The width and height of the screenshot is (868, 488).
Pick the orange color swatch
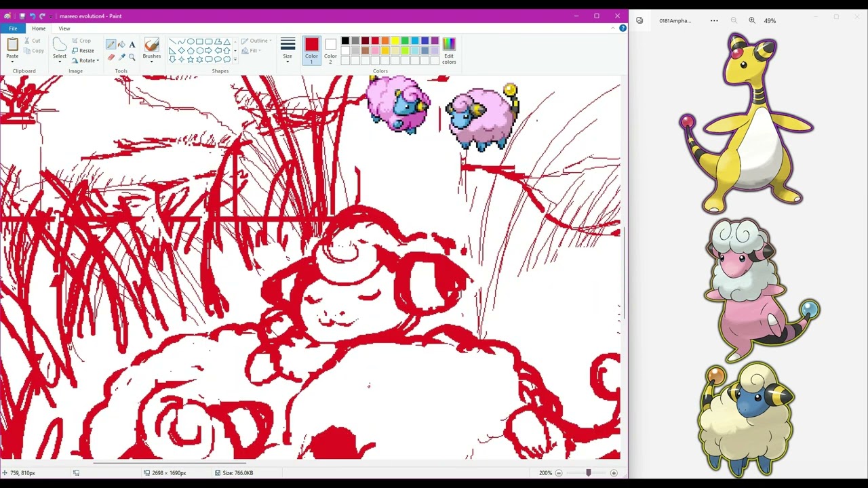[385, 41]
